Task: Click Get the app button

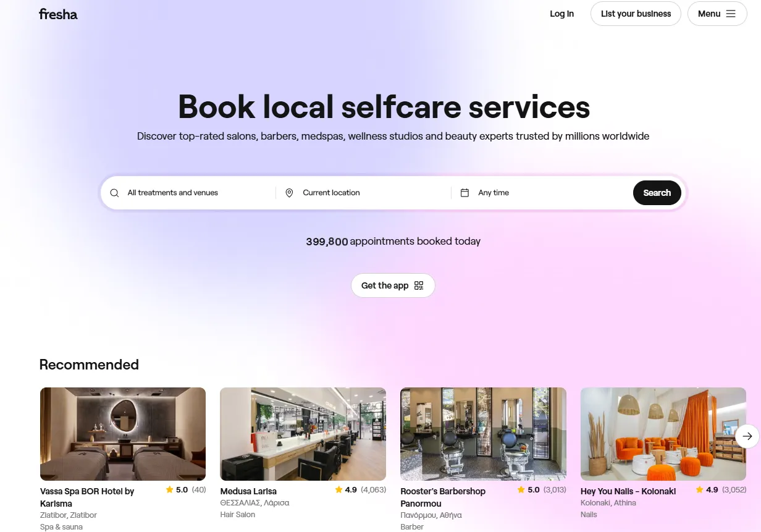Action: click(393, 285)
